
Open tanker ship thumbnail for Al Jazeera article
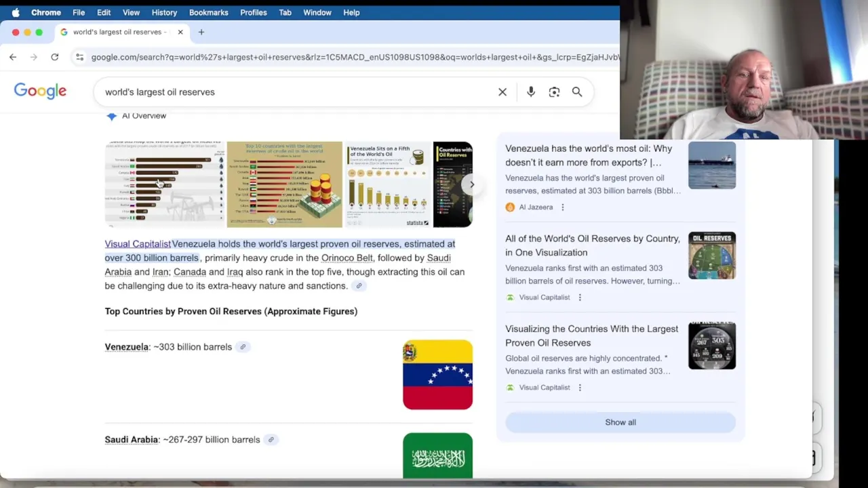[x=712, y=165]
